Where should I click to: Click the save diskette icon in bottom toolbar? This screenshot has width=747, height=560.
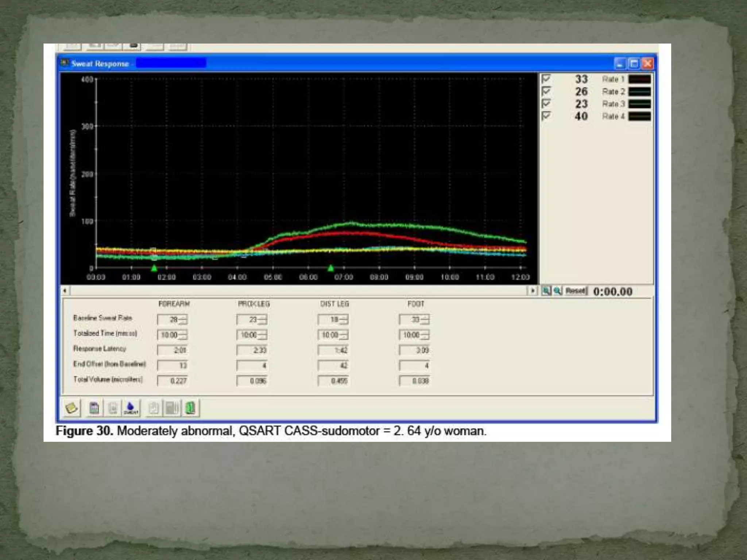[94, 408]
